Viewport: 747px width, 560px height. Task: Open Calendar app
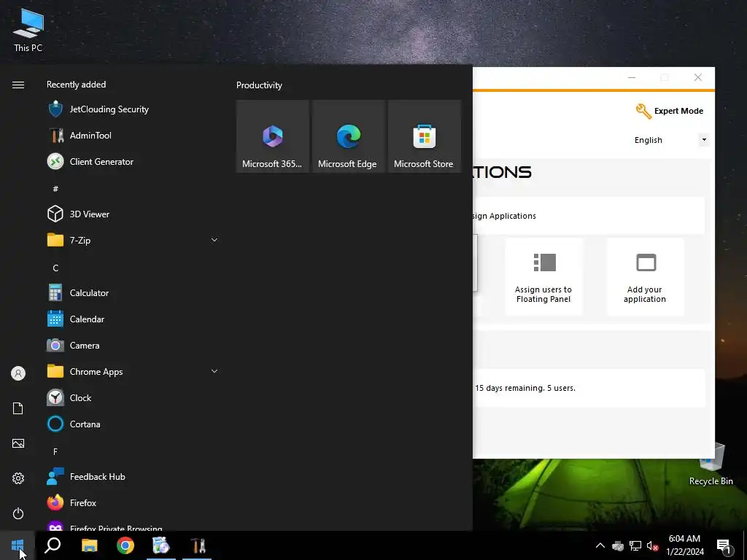coord(133,319)
